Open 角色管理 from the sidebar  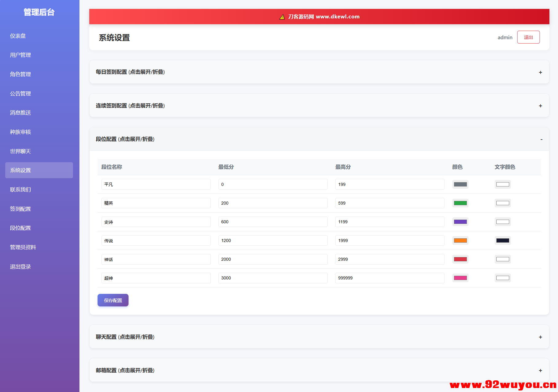tap(20, 74)
